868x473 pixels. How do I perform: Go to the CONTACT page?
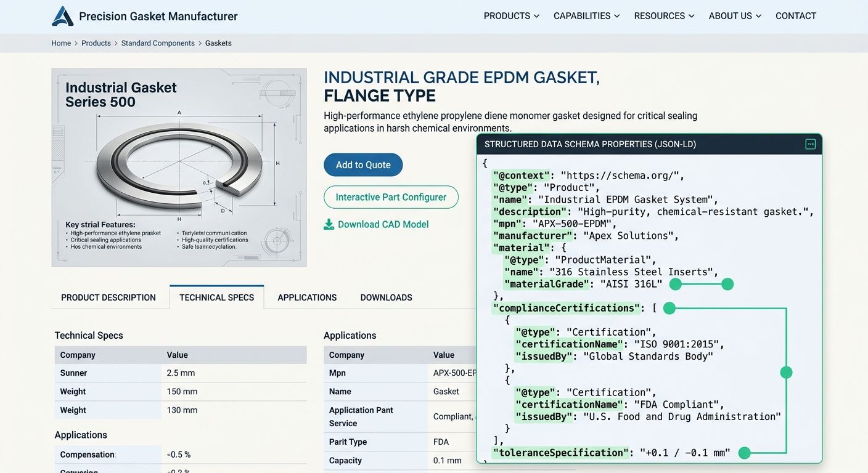point(796,16)
